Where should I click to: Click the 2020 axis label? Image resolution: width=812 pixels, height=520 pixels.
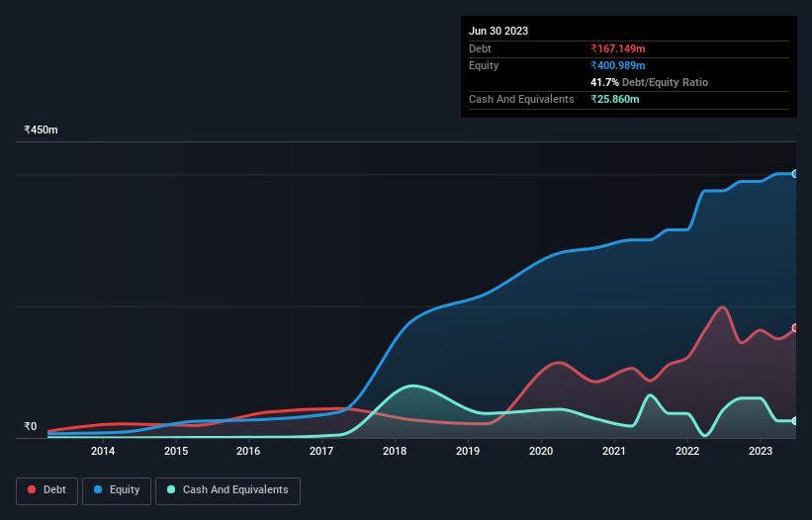(x=541, y=451)
